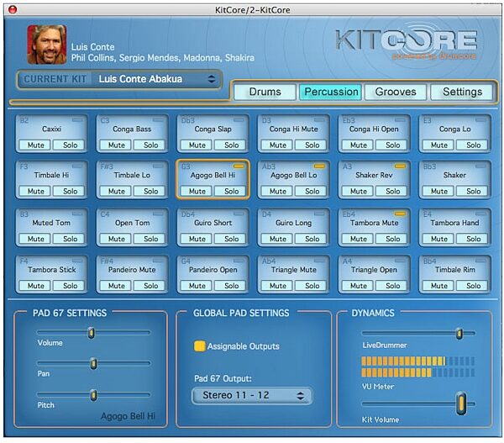Solo the Guiro Long pad
The image size is (504, 443).
[312, 239]
